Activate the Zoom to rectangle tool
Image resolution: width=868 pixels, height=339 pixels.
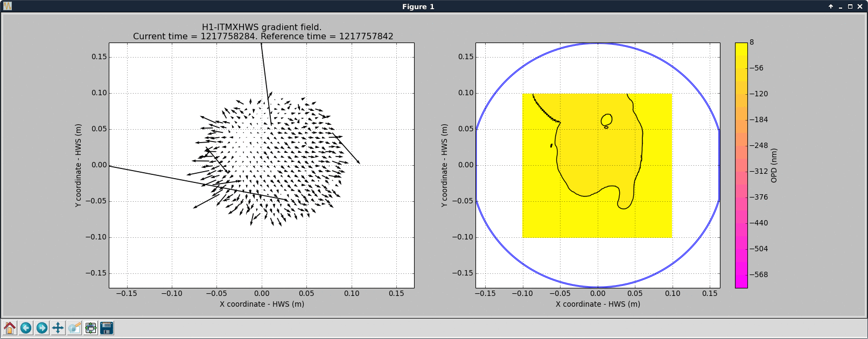pyautogui.click(x=74, y=328)
